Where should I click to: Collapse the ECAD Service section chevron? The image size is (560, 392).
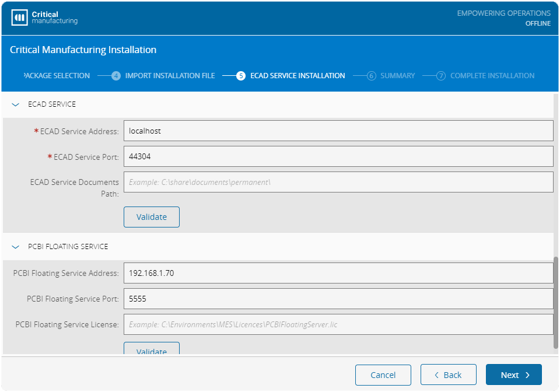pos(16,104)
